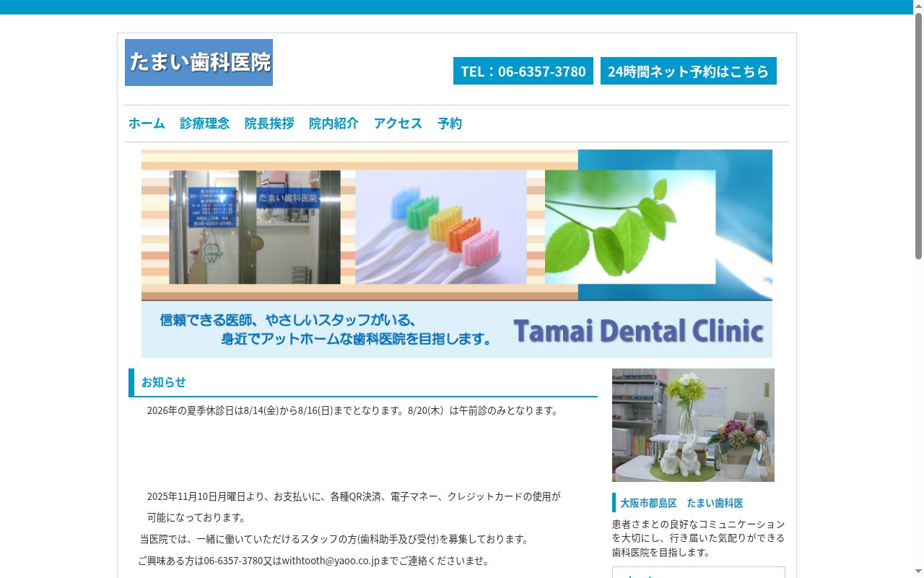Click the 2026年の夏季休診日 notice text
Viewport: 924px width, 578px height.
point(354,410)
